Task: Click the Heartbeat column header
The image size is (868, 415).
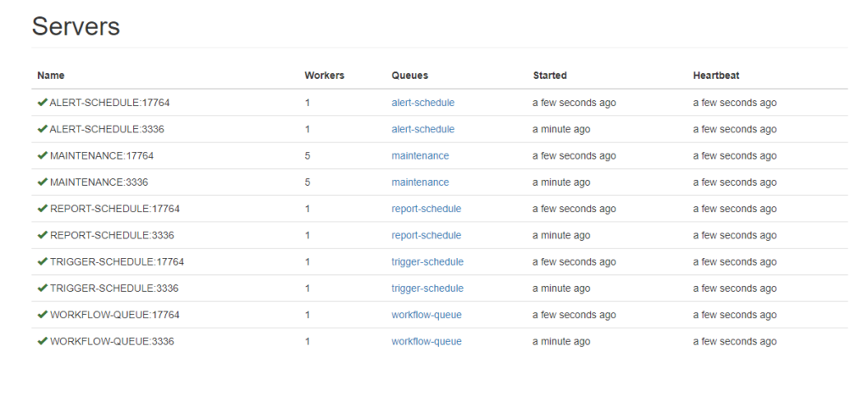Action: coord(716,76)
